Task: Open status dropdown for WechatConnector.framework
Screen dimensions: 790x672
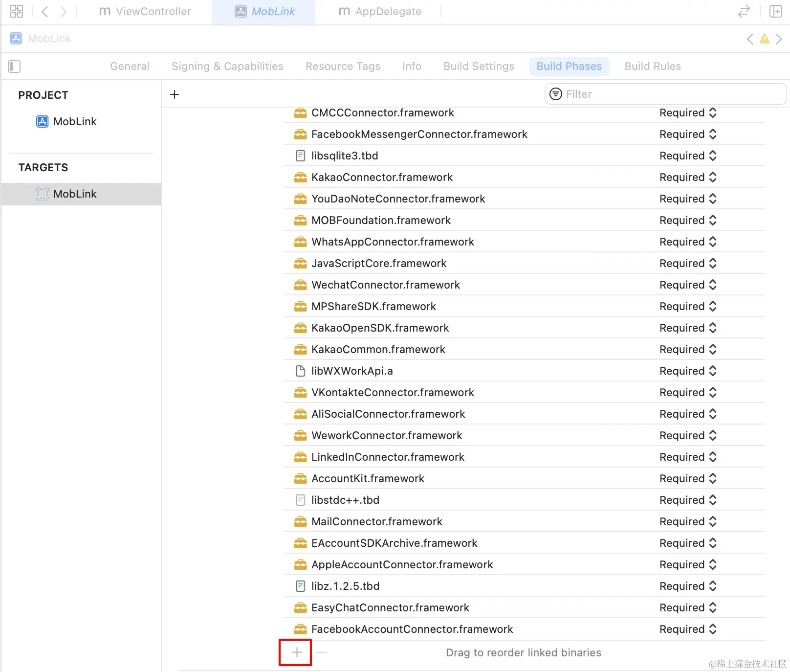Action: point(688,285)
